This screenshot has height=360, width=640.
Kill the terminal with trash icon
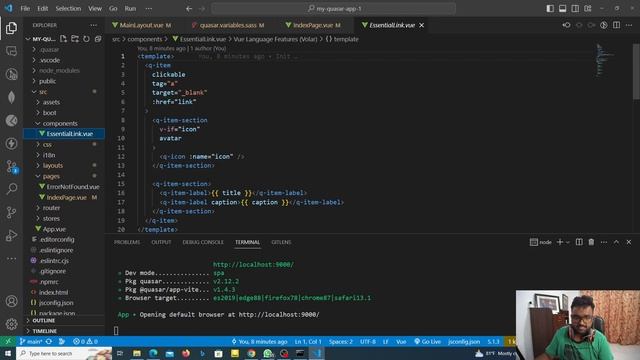tap(591, 242)
